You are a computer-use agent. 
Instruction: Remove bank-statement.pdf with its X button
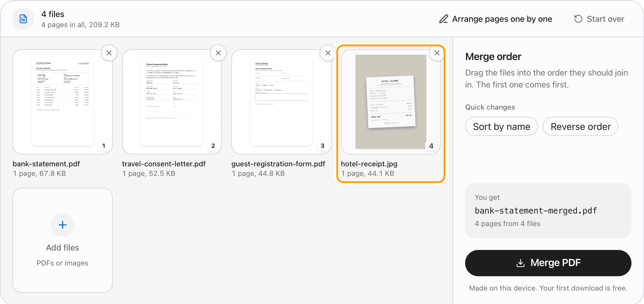[109, 53]
